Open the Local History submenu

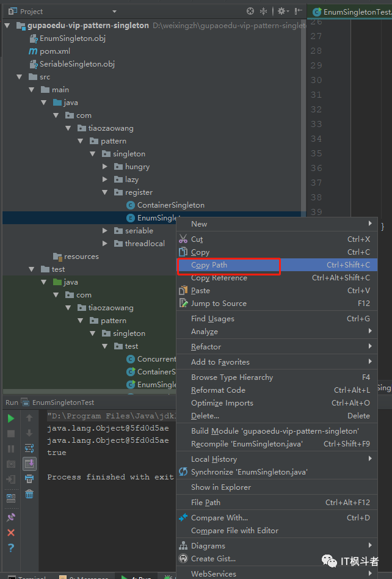[277, 459]
